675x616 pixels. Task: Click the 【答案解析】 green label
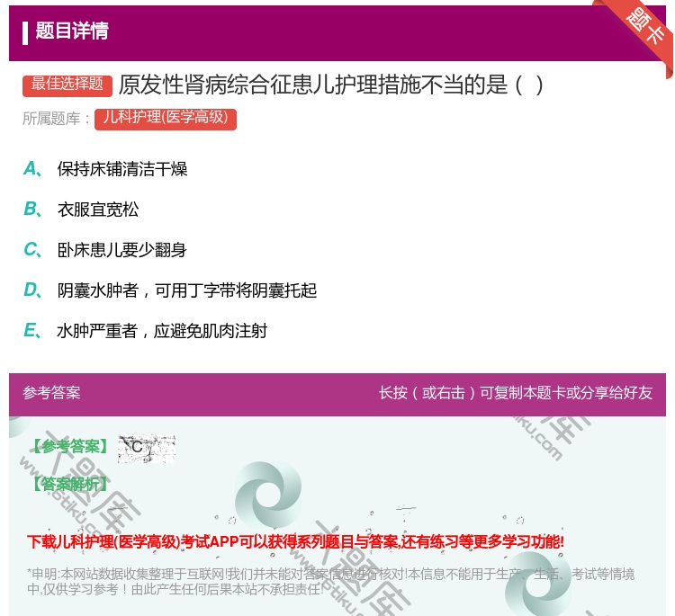70,484
